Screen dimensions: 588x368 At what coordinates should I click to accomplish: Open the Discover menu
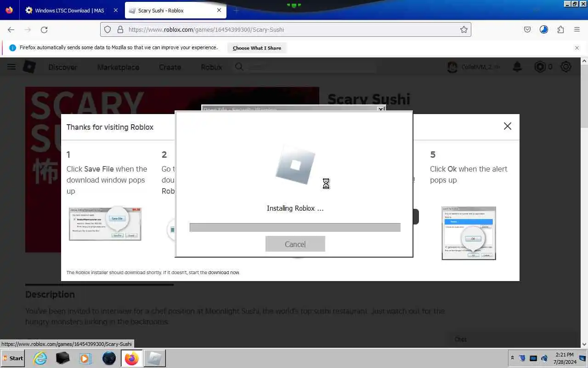[x=63, y=67]
